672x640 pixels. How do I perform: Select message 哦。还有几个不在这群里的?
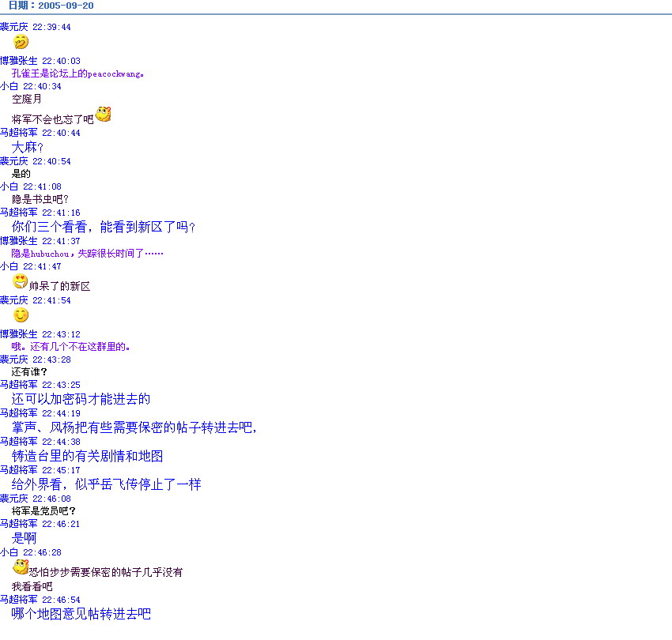pos(70,347)
